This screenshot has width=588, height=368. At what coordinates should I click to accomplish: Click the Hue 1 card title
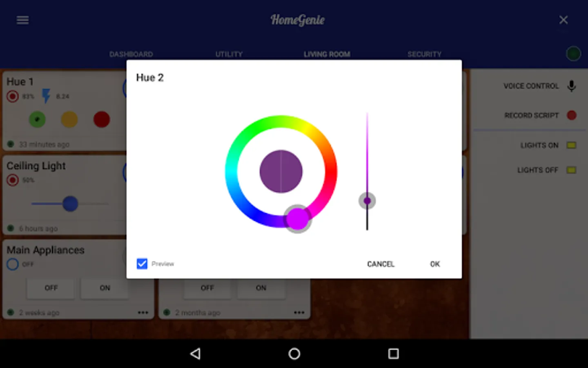pos(20,82)
